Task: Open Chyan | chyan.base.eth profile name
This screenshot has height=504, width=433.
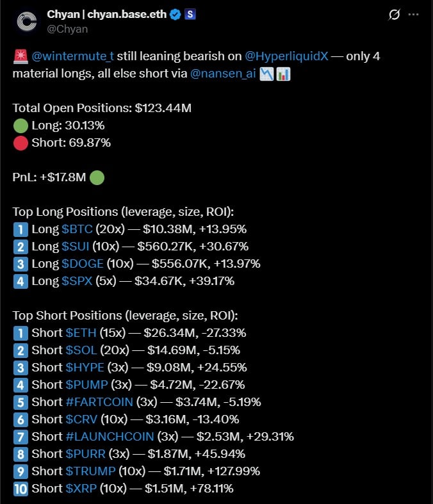Action: point(106,14)
